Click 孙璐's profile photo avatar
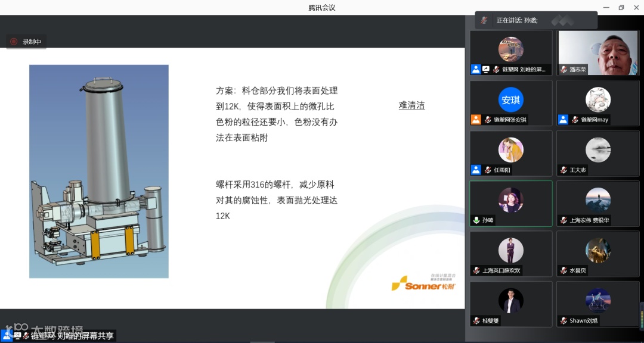 pos(511,200)
